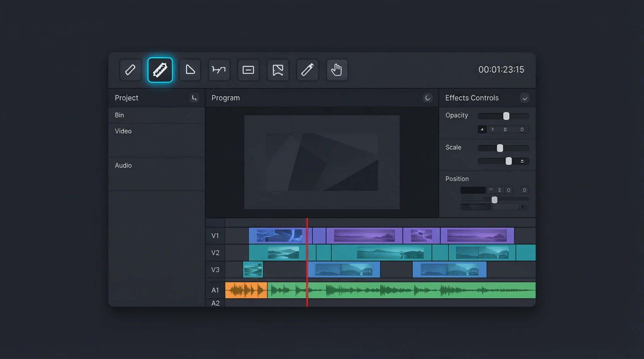This screenshot has height=359, width=644.
Task: Select the orange audio clip on A1
Action: pos(246,291)
